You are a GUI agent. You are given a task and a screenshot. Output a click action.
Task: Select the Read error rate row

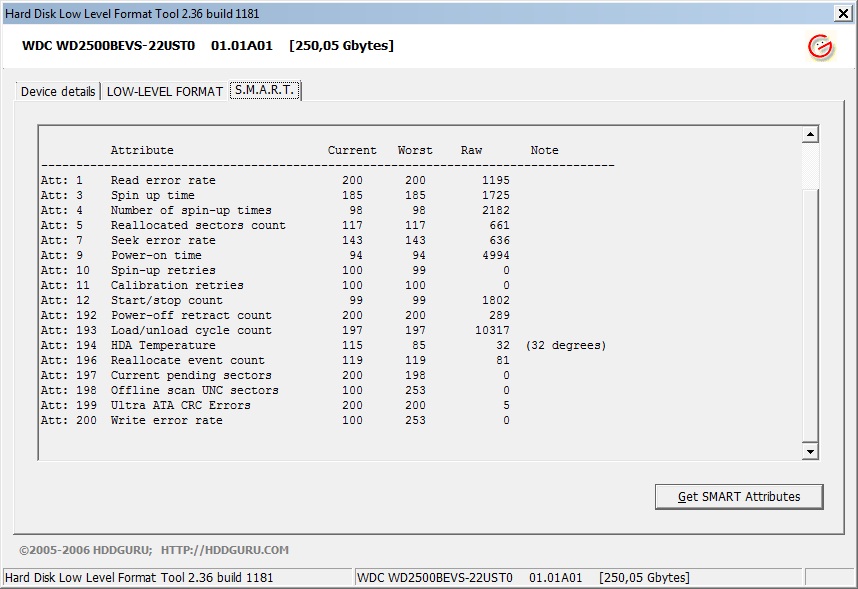(275, 180)
